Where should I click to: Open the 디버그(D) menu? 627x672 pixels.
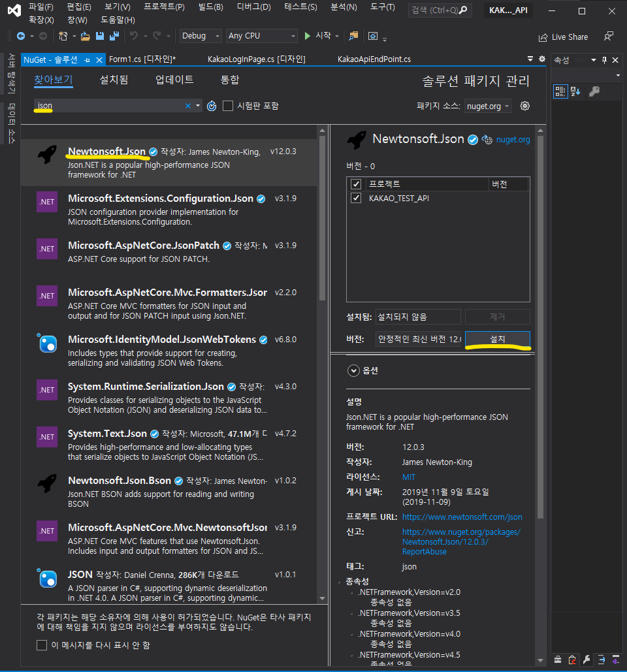coord(253,7)
